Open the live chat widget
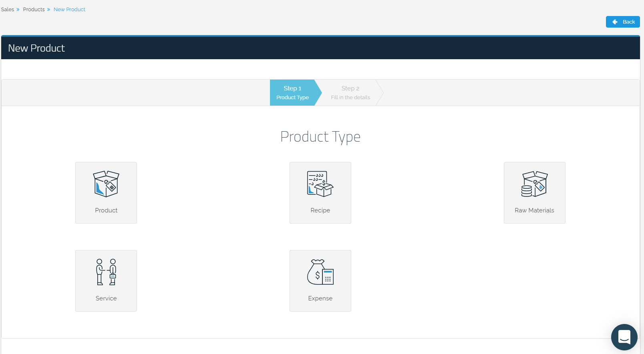 click(624, 337)
